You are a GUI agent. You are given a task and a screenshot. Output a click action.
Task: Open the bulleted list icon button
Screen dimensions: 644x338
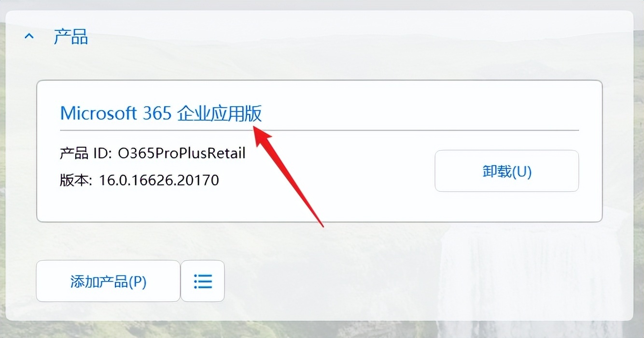click(203, 281)
